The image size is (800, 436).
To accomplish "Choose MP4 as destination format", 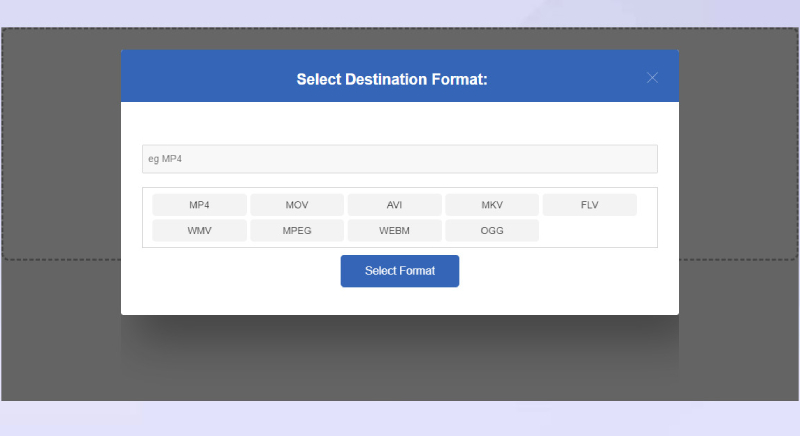I will point(199,205).
